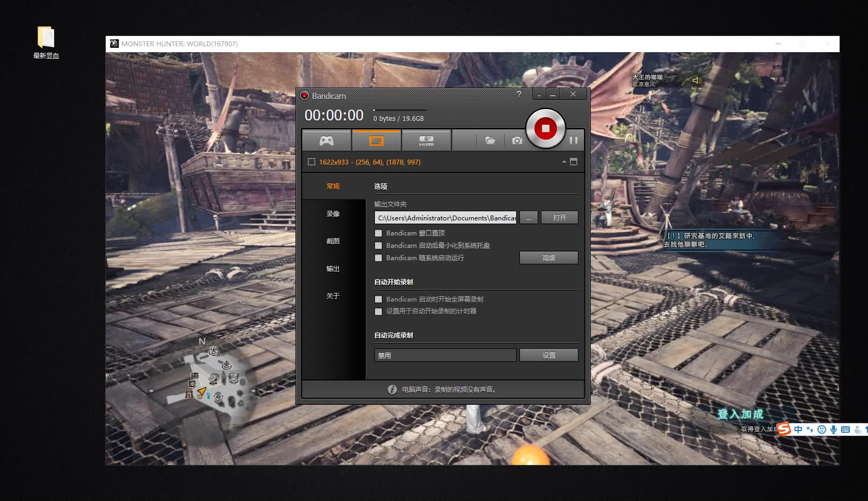Take a screenshot with the camera icon
Viewport: 868px width, 501px height.
517,140
